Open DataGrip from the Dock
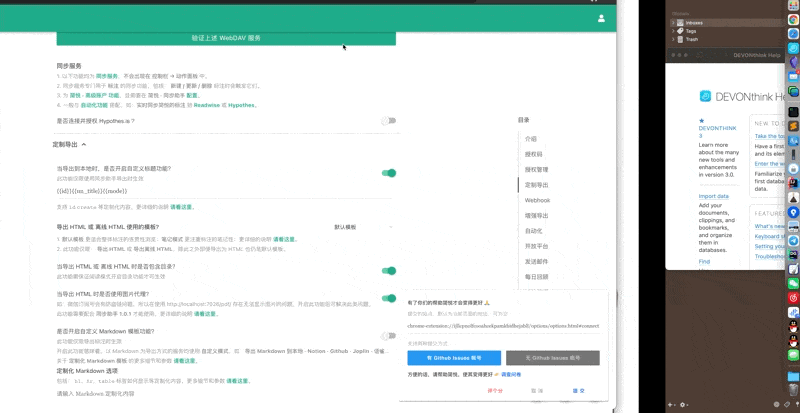This screenshot has width=800, height=413. click(793, 254)
